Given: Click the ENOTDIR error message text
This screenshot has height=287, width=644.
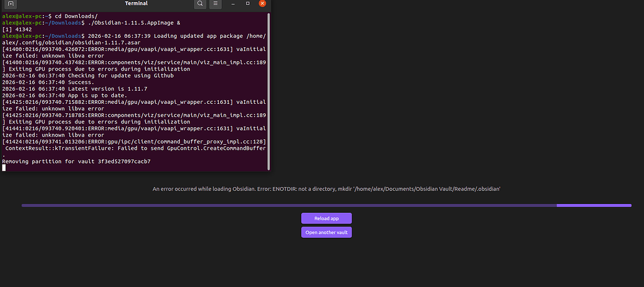Looking at the screenshot, I should coord(326,189).
